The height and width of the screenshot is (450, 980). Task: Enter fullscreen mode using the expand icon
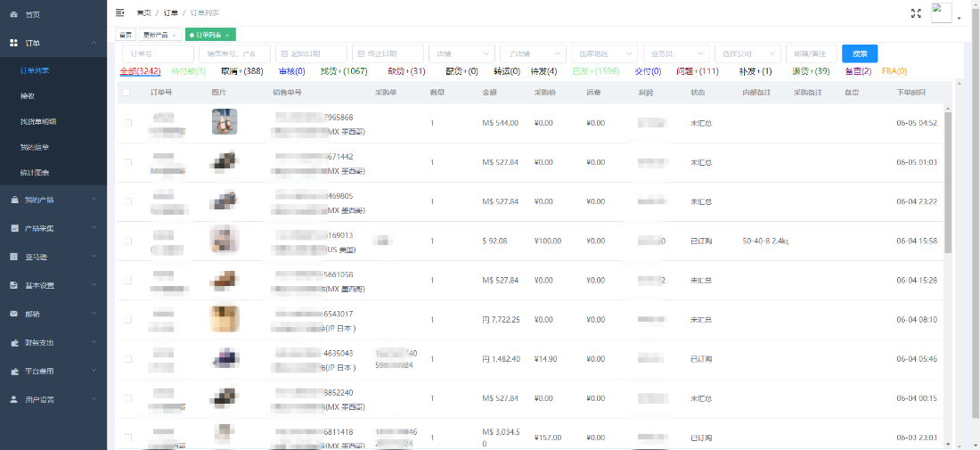coord(916,13)
